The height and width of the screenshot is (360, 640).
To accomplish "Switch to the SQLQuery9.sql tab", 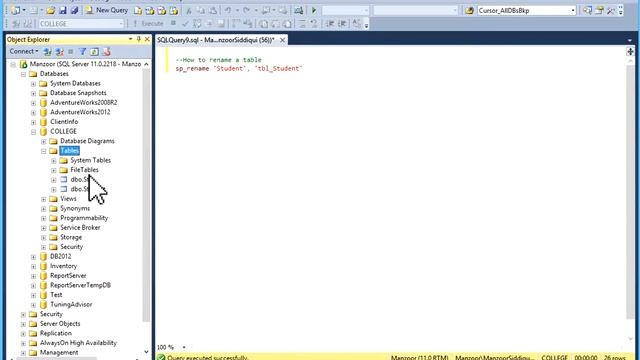I will click(216, 40).
